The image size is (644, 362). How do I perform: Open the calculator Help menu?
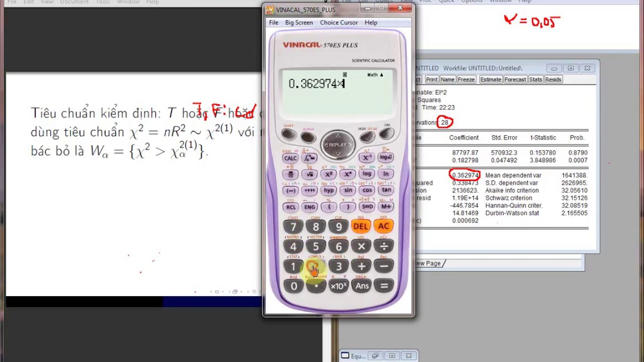pyautogui.click(x=371, y=23)
